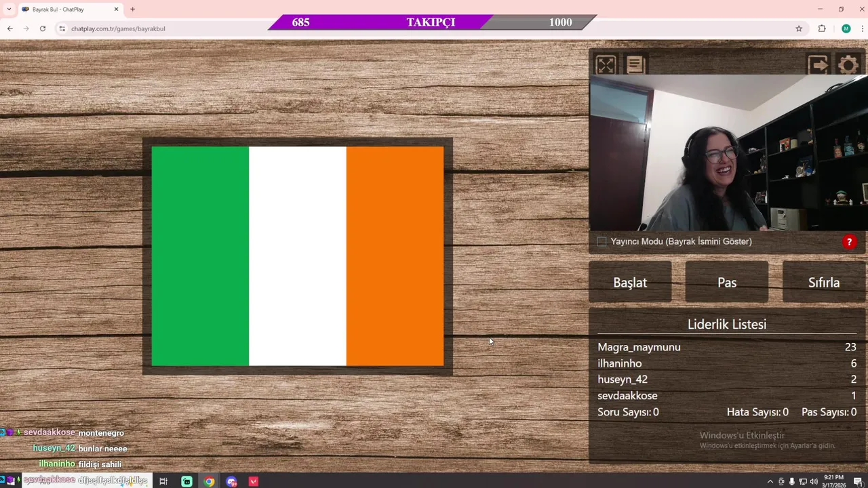
Task: Click the Pas Sayısı: 0 counter
Action: click(829, 412)
